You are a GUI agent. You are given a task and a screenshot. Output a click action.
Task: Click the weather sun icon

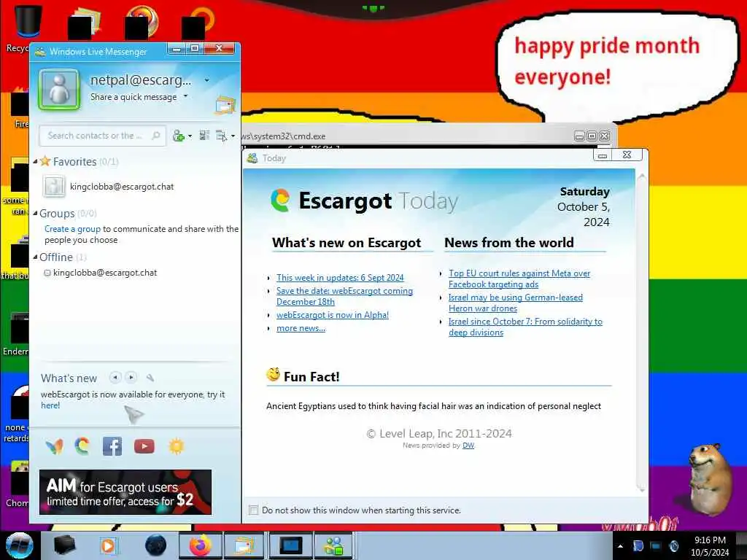[x=177, y=446]
